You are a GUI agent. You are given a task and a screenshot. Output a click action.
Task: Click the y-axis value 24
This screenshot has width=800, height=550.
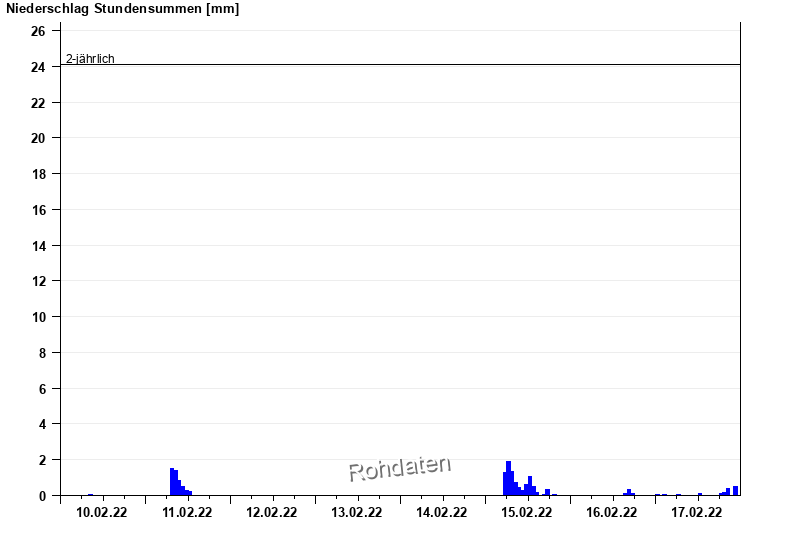pos(38,67)
